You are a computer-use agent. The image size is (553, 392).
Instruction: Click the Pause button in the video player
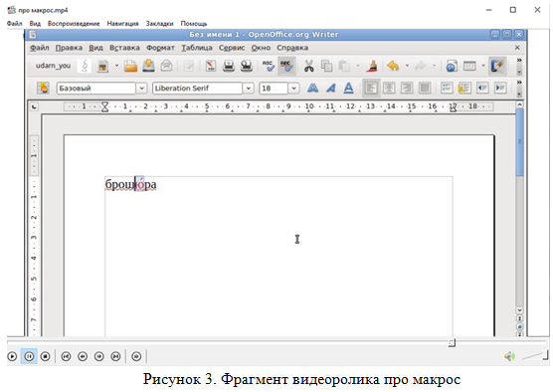pyautogui.click(x=29, y=356)
